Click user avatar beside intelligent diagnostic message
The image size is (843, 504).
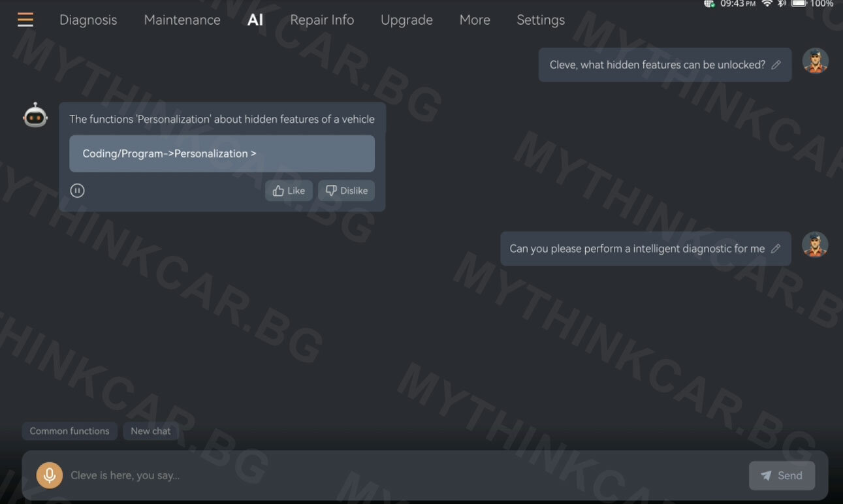pos(815,245)
